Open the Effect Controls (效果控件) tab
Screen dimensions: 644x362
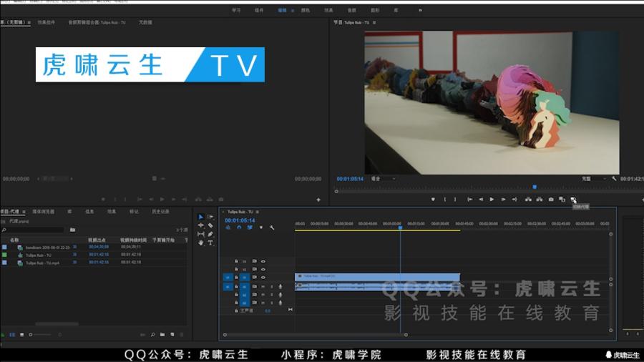click(x=46, y=23)
